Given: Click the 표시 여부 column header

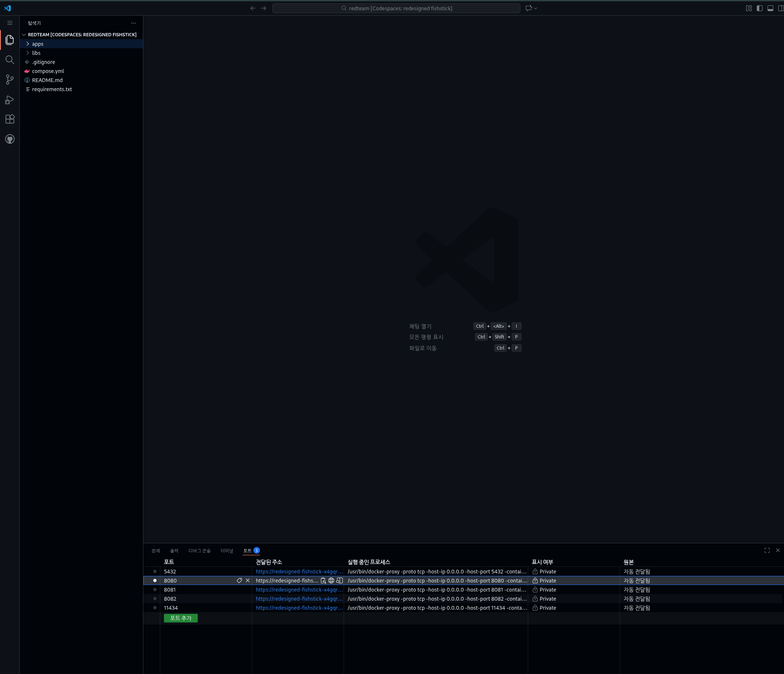Looking at the screenshot, I should tap(543, 562).
